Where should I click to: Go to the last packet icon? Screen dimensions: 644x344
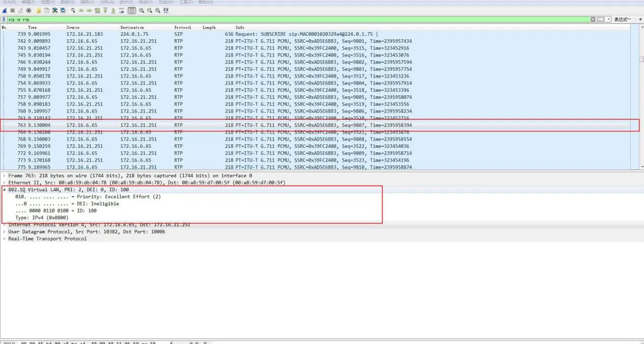click(x=112, y=10)
